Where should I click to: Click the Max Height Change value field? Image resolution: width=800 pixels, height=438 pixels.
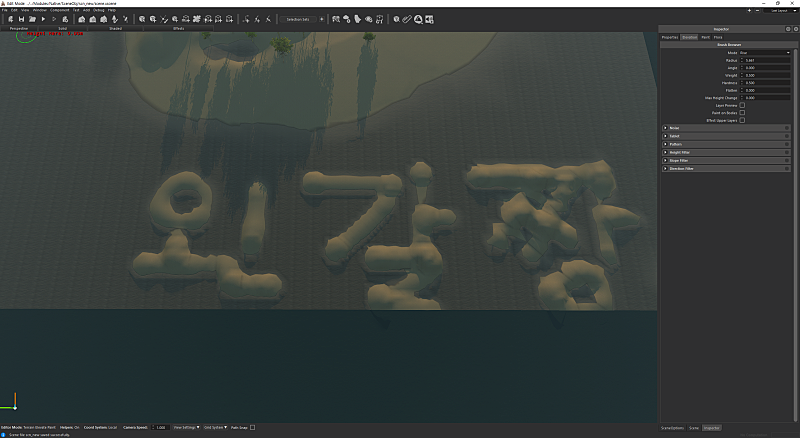pos(767,98)
